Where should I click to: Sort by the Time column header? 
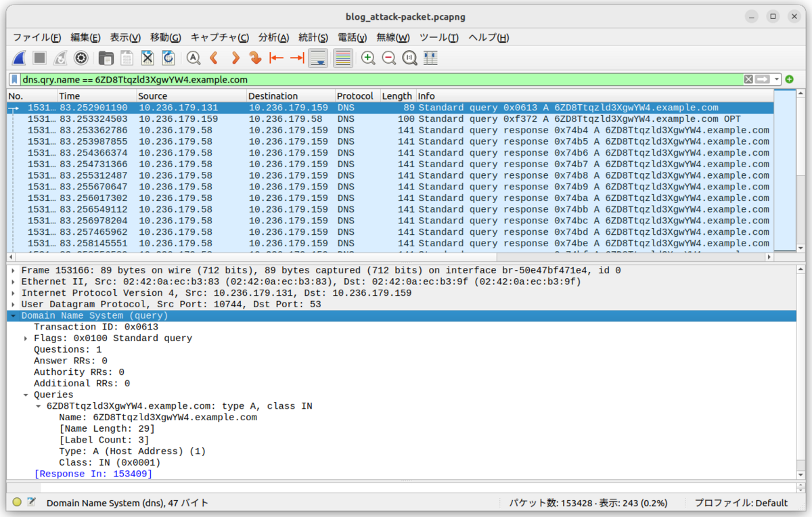pos(96,96)
